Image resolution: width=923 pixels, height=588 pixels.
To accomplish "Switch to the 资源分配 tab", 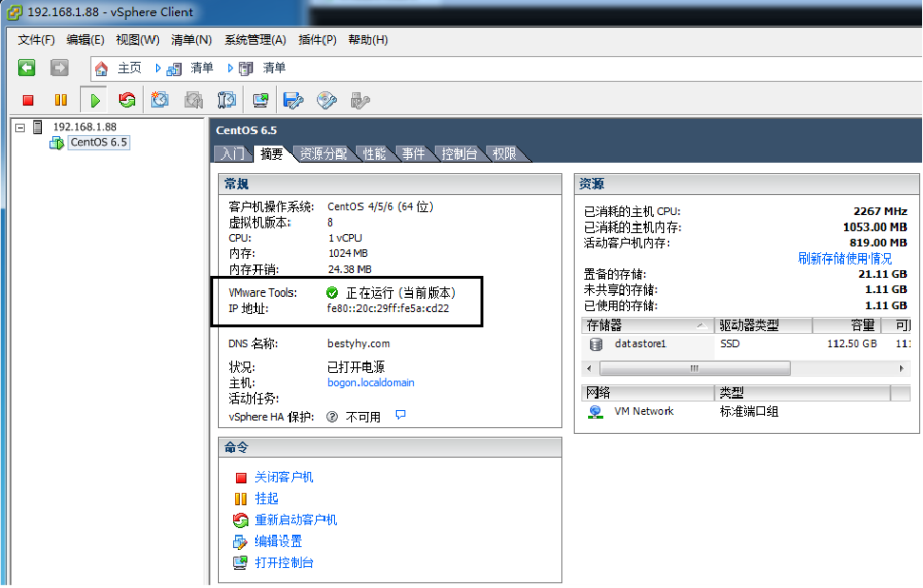I will [x=324, y=153].
